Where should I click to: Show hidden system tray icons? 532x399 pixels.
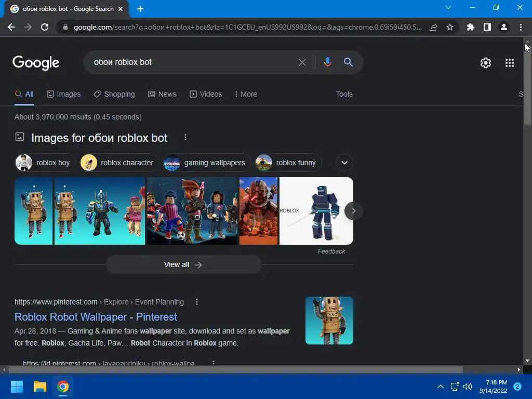coord(441,387)
